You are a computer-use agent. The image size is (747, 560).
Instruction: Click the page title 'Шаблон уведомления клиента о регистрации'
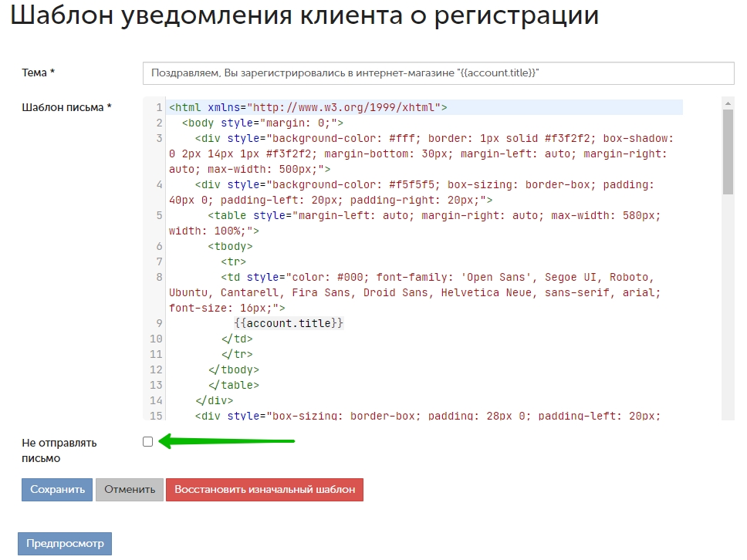[x=304, y=15]
